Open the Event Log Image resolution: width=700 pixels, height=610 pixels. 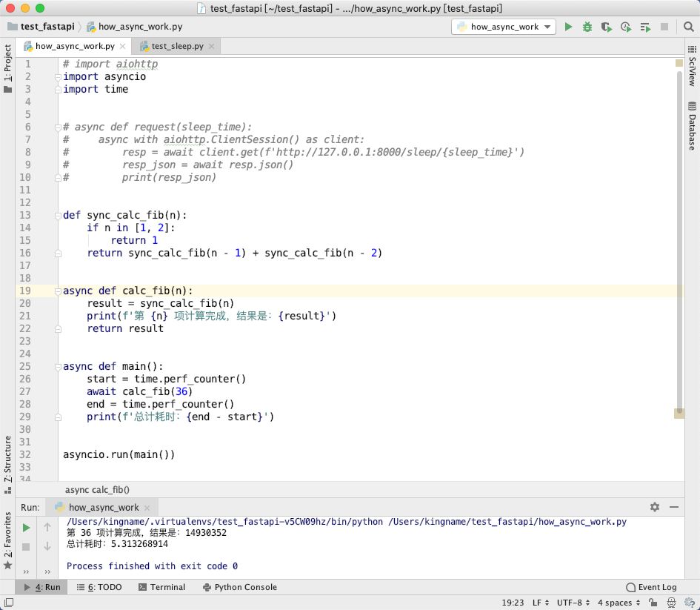651,587
